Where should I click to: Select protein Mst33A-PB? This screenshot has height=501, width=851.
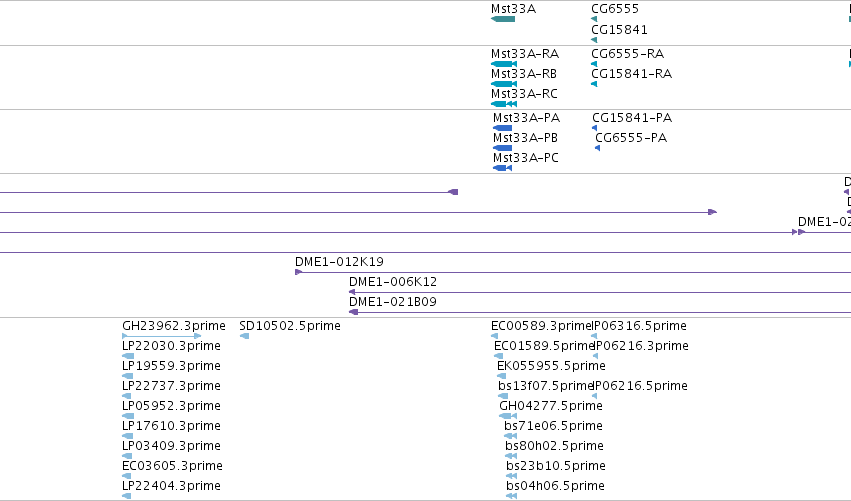coord(525,138)
